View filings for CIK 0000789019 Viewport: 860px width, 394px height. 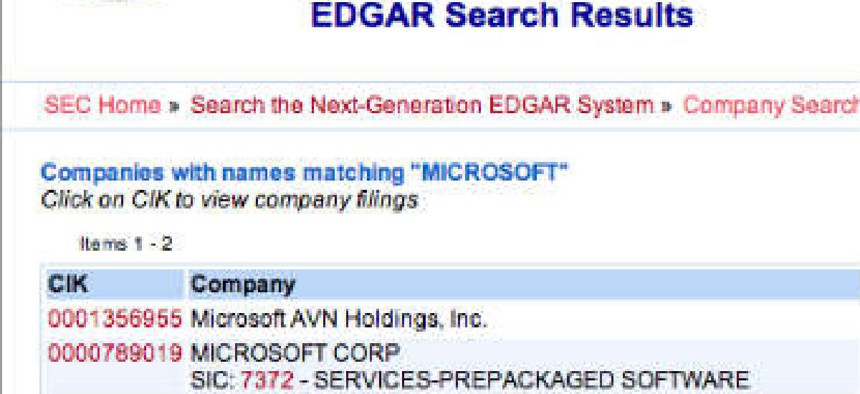point(115,353)
